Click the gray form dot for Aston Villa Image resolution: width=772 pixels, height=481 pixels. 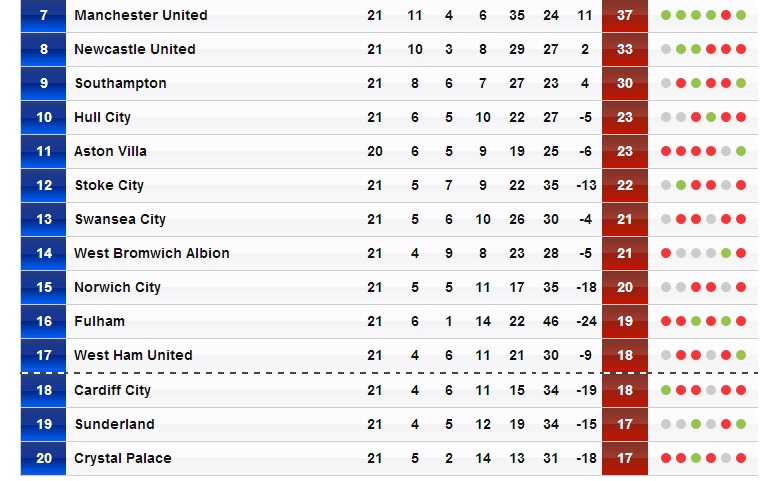pyautogui.click(x=726, y=151)
